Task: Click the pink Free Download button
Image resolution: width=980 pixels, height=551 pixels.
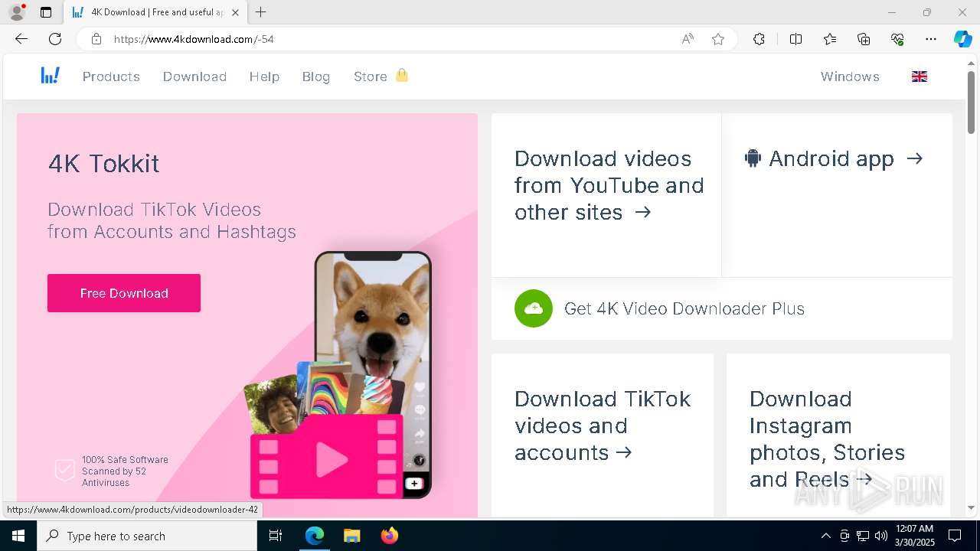Action: pyautogui.click(x=124, y=293)
